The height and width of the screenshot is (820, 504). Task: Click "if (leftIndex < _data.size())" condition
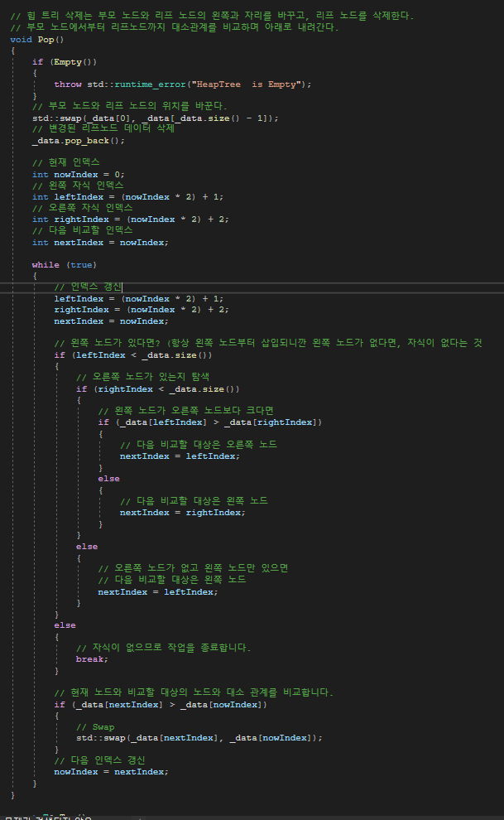pos(133,355)
